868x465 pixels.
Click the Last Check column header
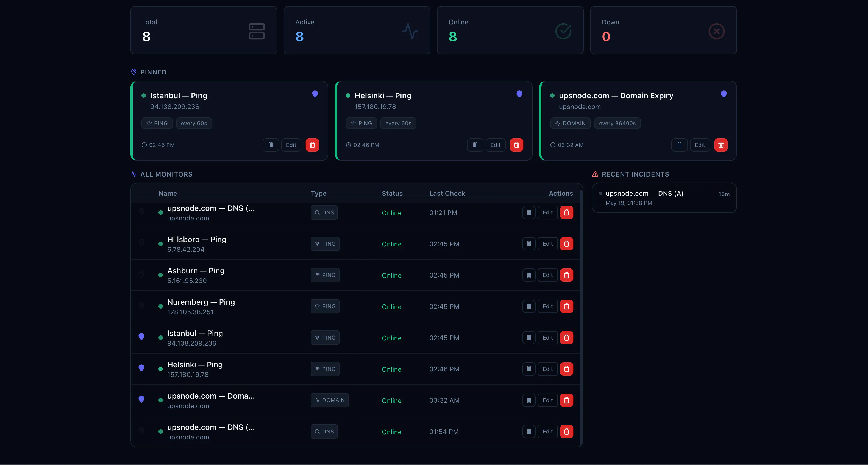click(447, 194)
